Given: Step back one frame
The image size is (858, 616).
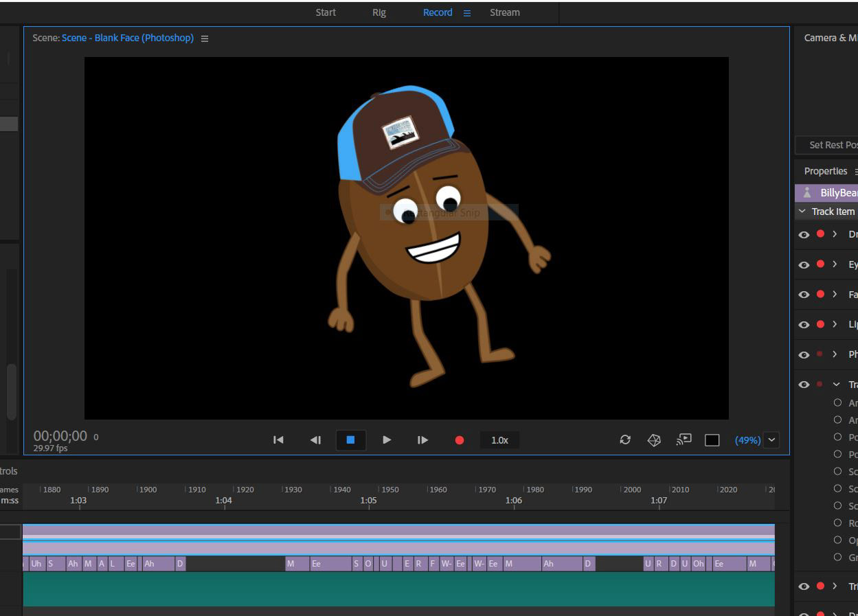Looking at the screenshot, I should click(315, 440).
